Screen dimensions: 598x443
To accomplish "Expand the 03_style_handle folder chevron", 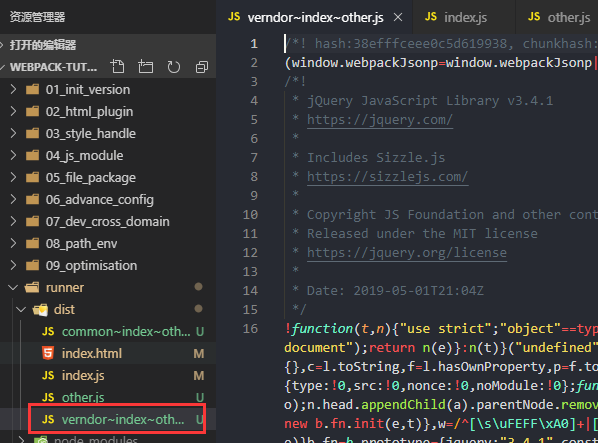I will click(x=13, y=133).
